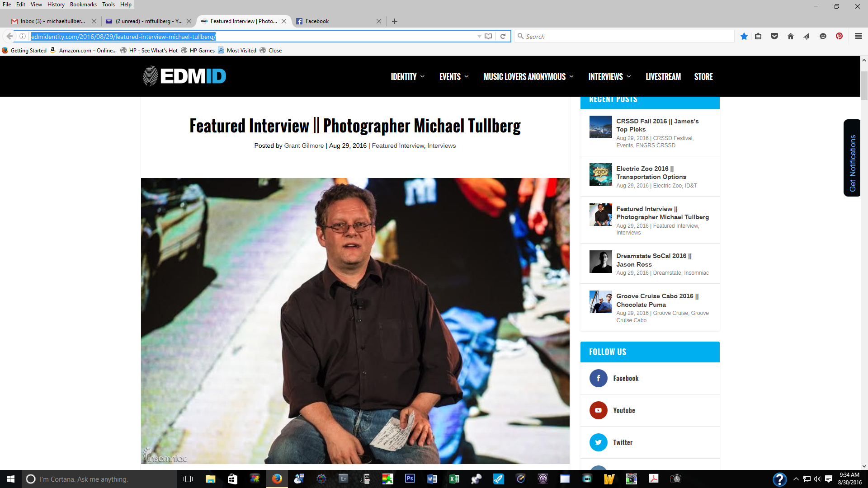868x488 pixels.
Task: Click the Pinterest toolbar icon
Action: tap(839, 36)
